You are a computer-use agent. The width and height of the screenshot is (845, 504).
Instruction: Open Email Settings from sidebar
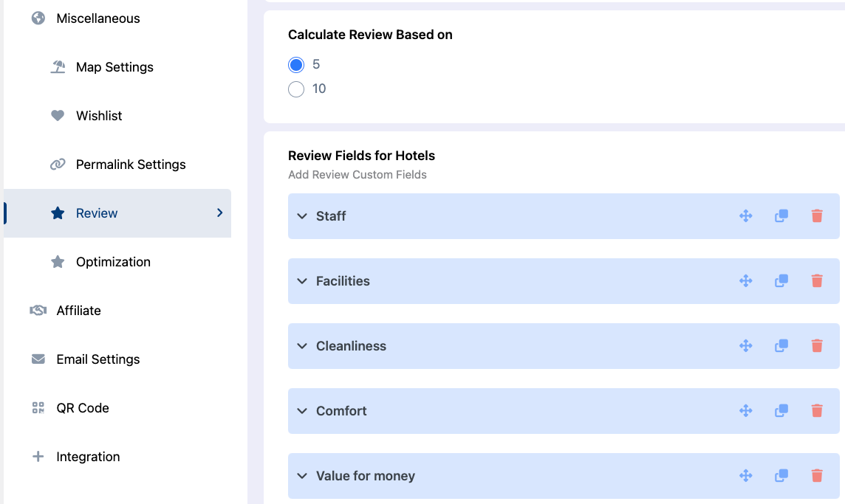click(x=97, y=359)
